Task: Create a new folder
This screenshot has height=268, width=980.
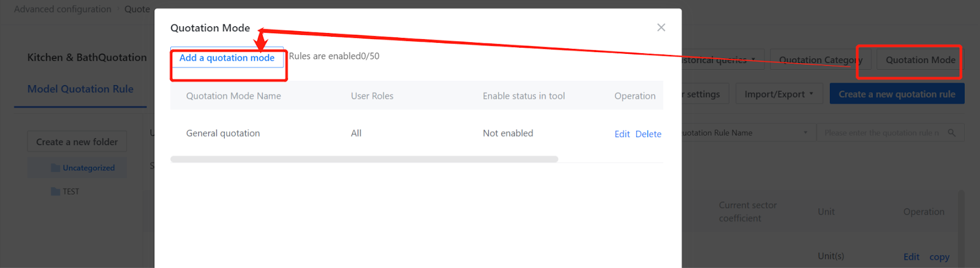Action: (x=77, y=142)
